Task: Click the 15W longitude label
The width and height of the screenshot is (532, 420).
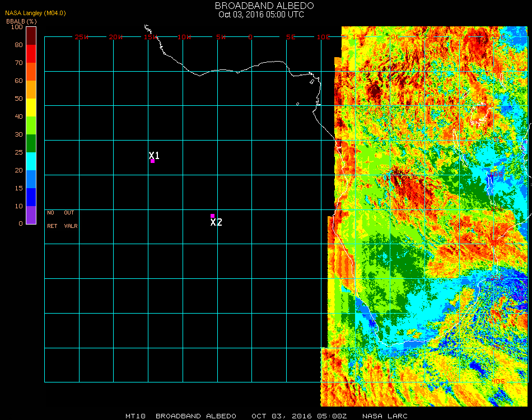Action: (151, 37)
